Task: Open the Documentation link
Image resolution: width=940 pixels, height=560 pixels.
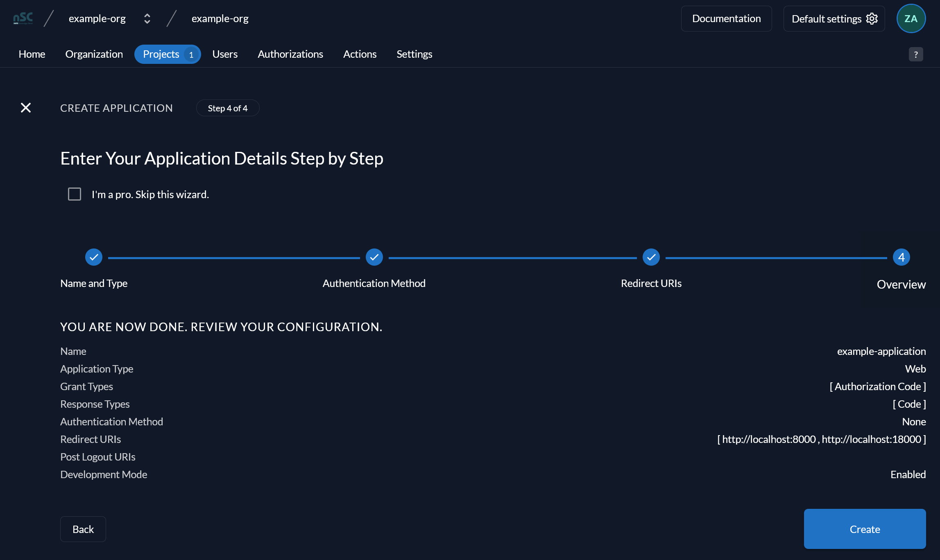Action: click(x=726, y=18)
